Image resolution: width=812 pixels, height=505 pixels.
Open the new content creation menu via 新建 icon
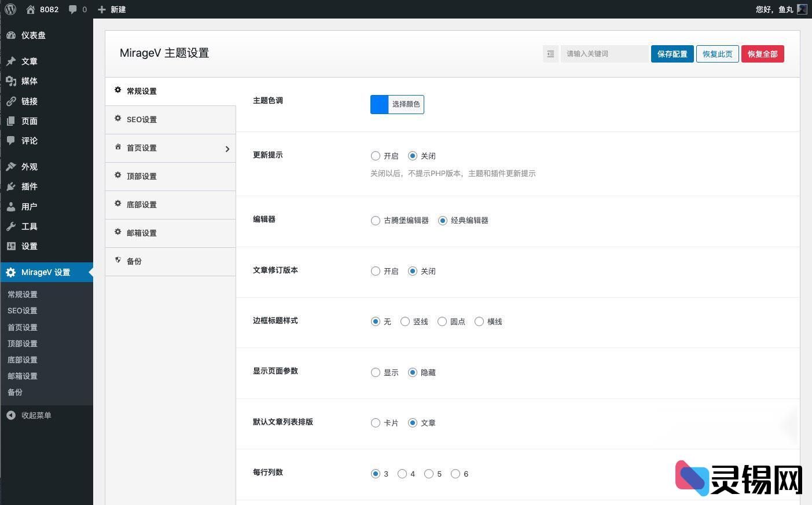coord(112,9)
